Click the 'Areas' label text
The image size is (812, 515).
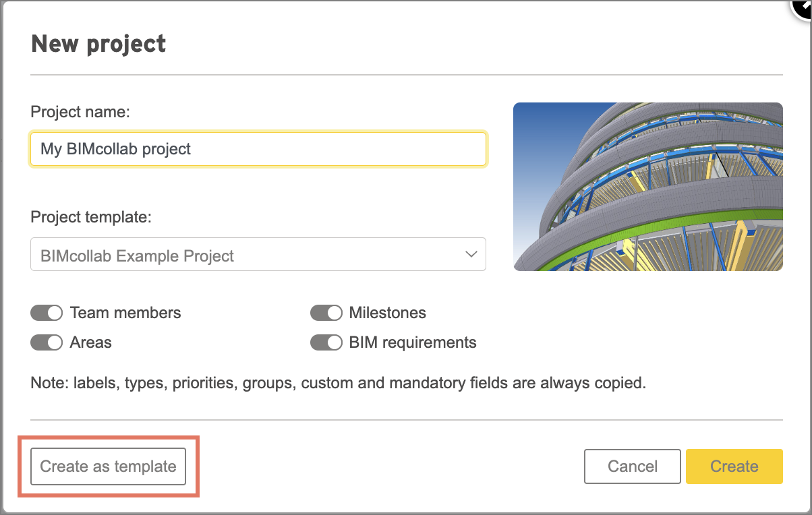tap(91, 342)
